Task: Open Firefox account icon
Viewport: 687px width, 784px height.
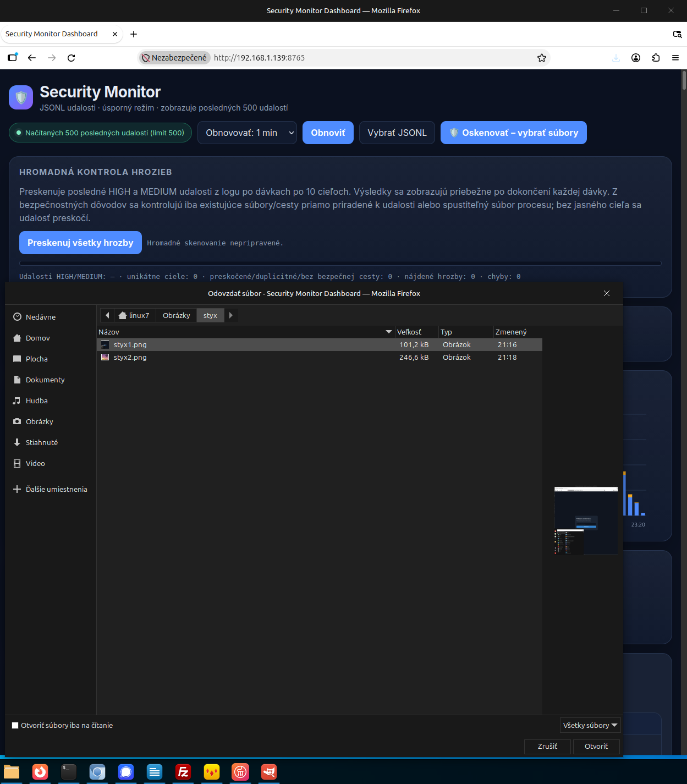Action: pos(636,58)
